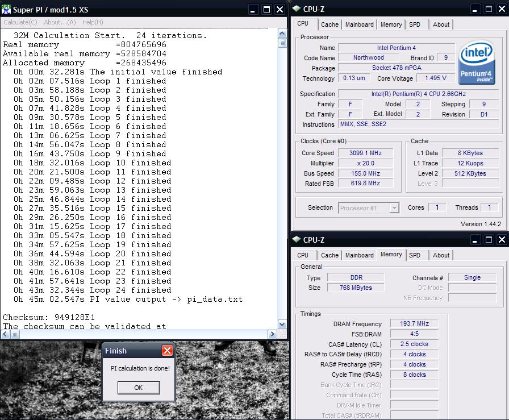
Task: Click the Code Name value Northwood
Action: pos(369,57)
